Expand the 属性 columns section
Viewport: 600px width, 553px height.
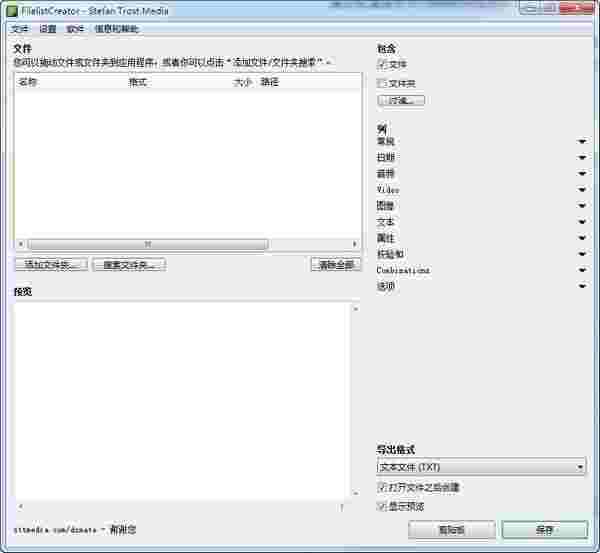582,238
